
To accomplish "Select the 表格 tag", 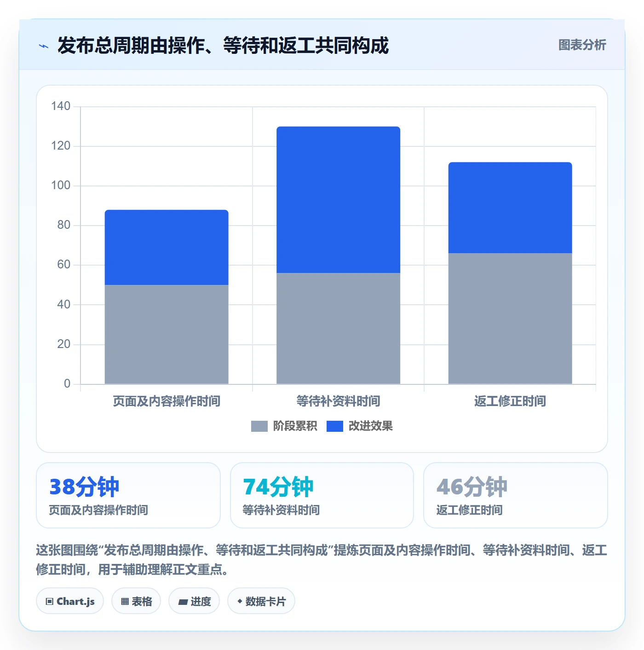I will (136, 601).
